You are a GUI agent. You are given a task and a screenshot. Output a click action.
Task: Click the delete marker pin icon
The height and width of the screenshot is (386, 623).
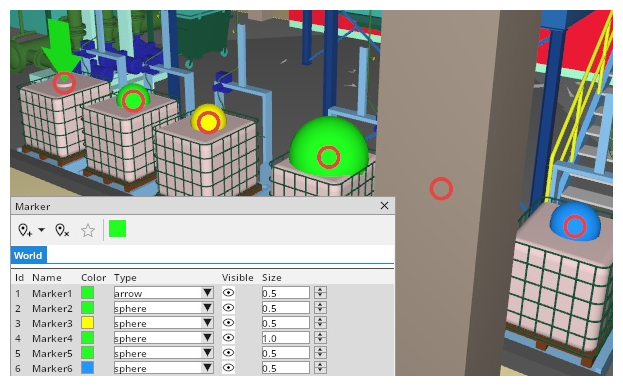click(x=62, y=230)
